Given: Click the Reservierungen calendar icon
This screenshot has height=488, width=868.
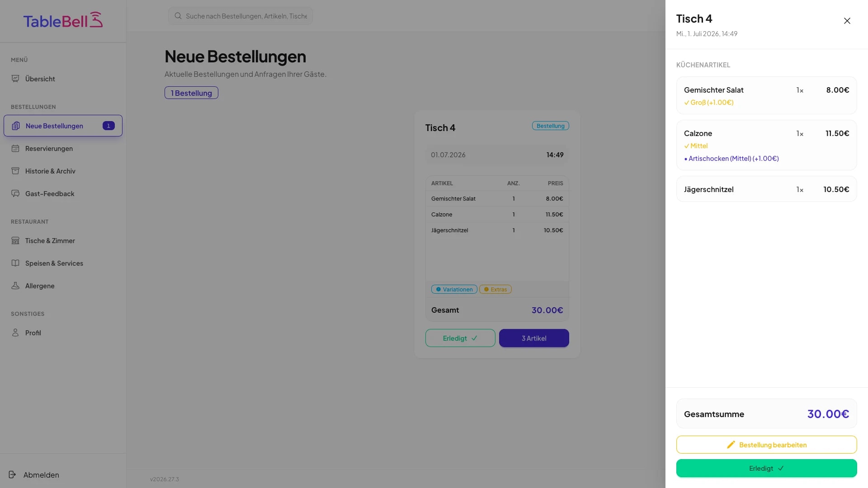Looking at the screenshot, I should [15, 148].
